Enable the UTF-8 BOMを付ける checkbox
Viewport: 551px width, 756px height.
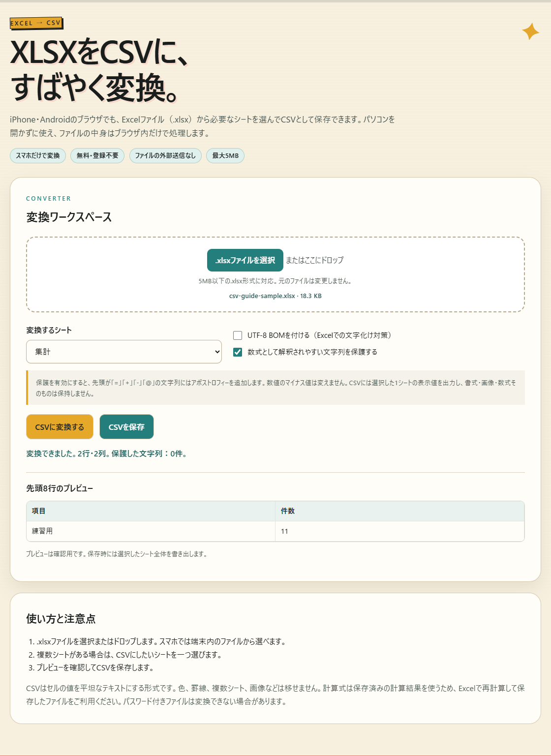pos(238,335)
